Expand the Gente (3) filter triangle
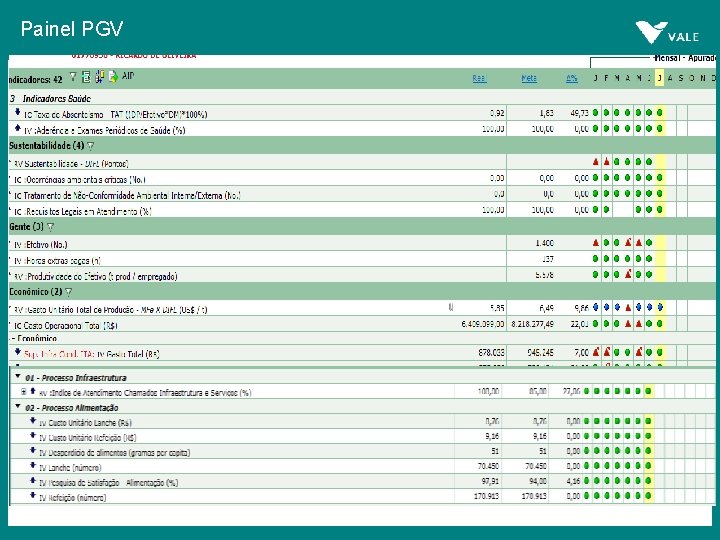This screenshot has width=720, height=540. [x=51, y=227]
